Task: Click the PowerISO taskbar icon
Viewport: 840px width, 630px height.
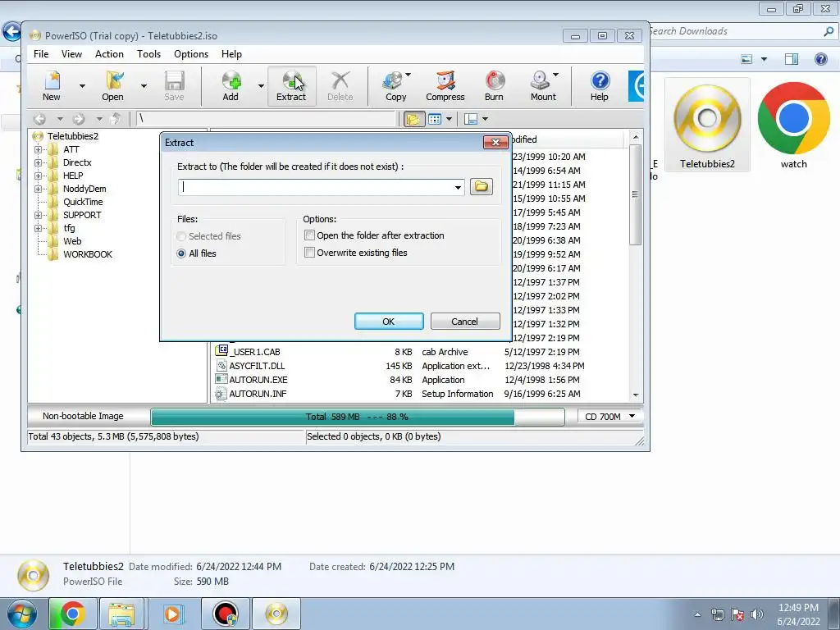Action: click(x=276, y=614)
